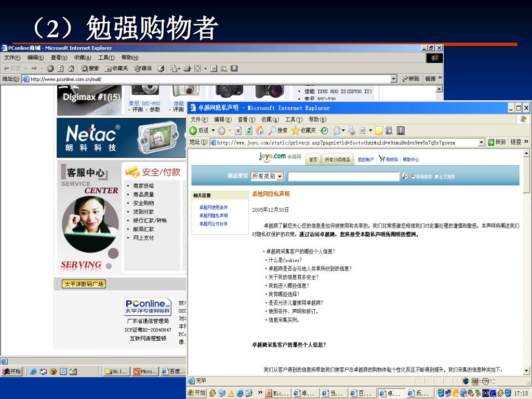
Task: Open 文件(F) menu in Joyo window
Action: (x=199, y=119)
